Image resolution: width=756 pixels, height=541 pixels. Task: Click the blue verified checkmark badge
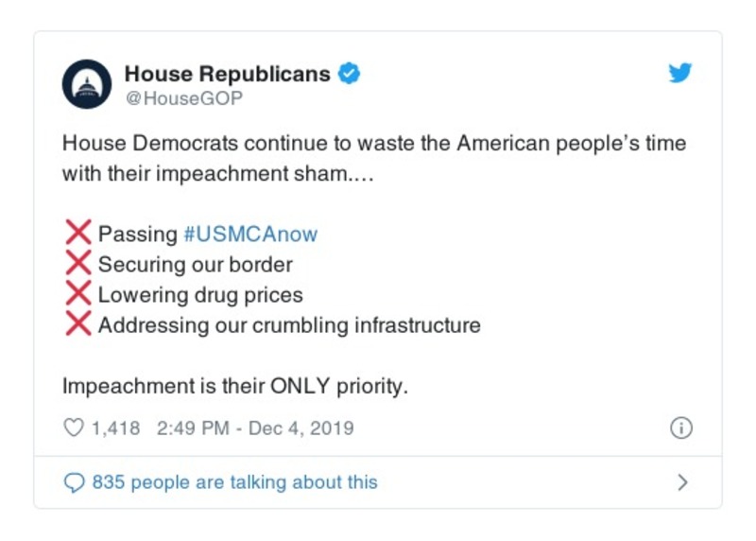pyautogui.click(x=349, y=74)
